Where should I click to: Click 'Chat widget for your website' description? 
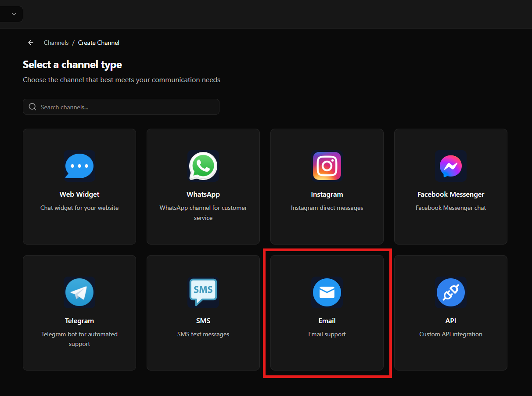tap(79, 208)
